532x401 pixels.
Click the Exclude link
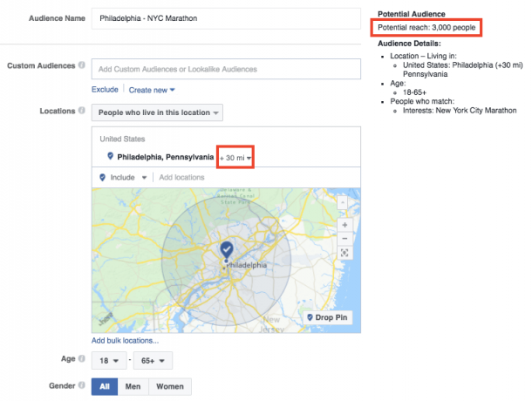tap(105, 90)
